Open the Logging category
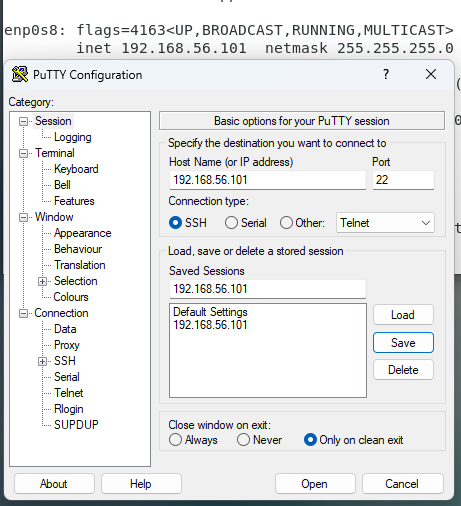This screenshot has height=506, width=461. (x=73, y=137)
